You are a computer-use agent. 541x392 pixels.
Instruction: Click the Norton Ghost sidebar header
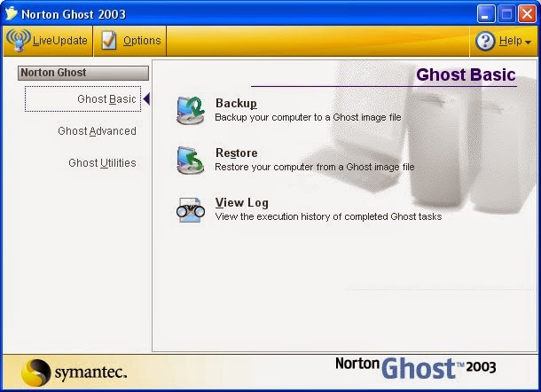[x=83, y=73]
